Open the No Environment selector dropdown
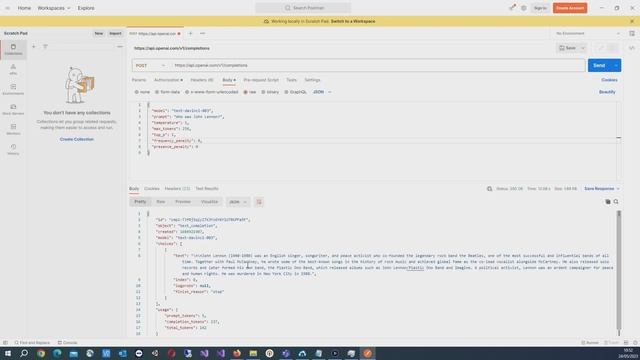 (588, 33)
